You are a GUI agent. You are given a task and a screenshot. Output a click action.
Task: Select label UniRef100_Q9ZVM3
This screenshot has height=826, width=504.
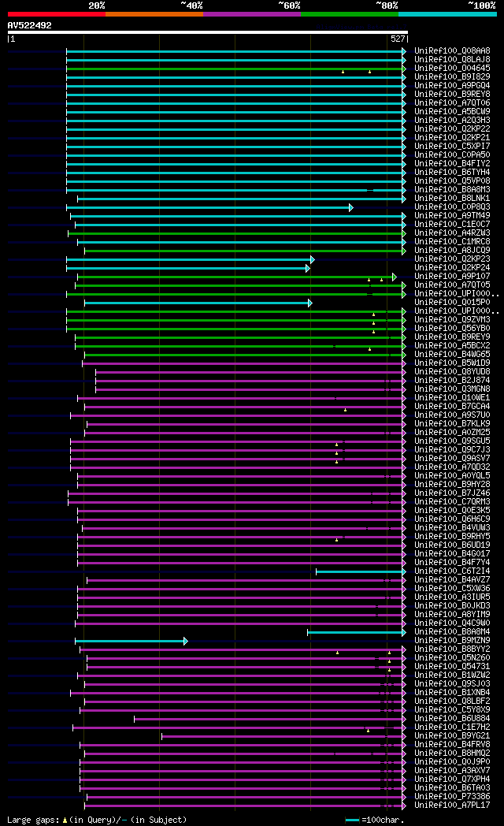pos(452,320)
